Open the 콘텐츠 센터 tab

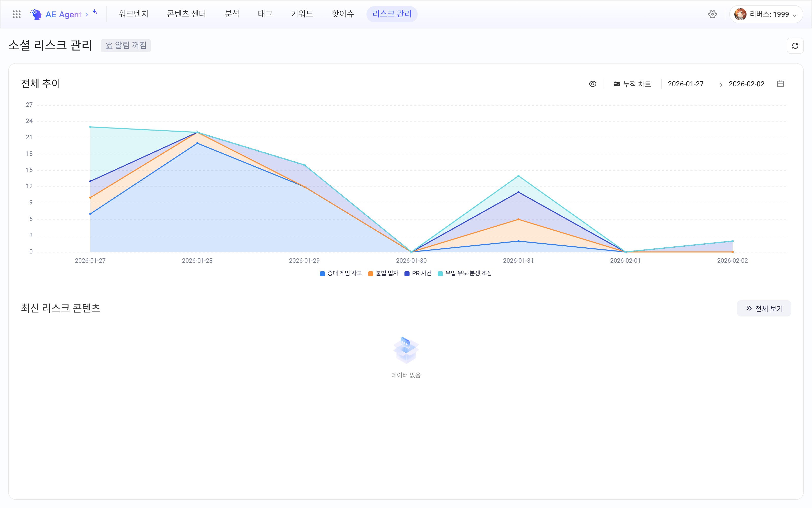pos(186,14)
